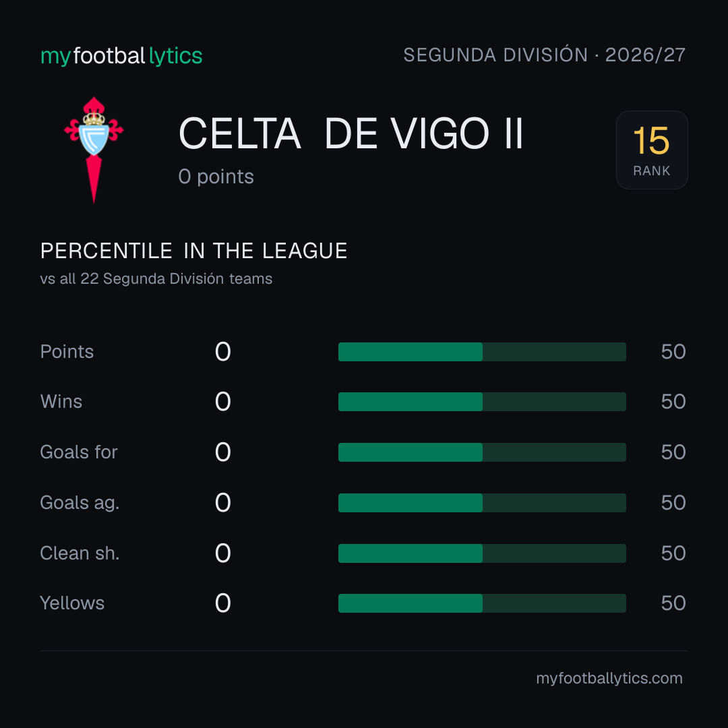Select the Yellows stat label
This screenshot has width=728, height=728.
[x=72, y=603]
